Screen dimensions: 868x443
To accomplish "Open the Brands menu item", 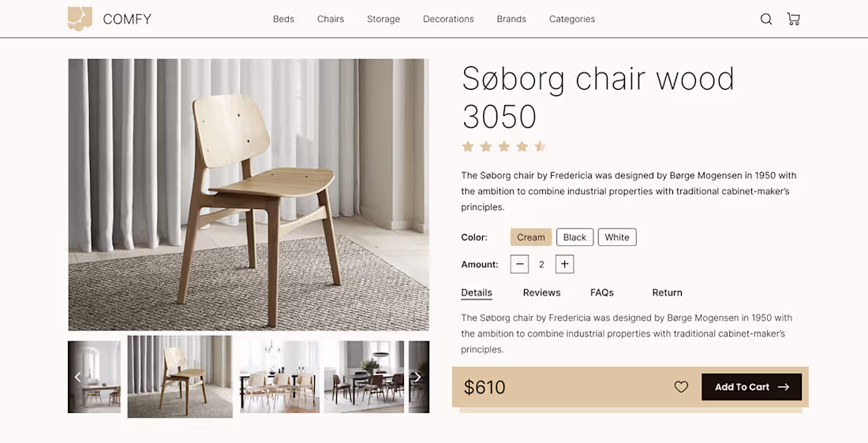I will (x=511, y=19).
